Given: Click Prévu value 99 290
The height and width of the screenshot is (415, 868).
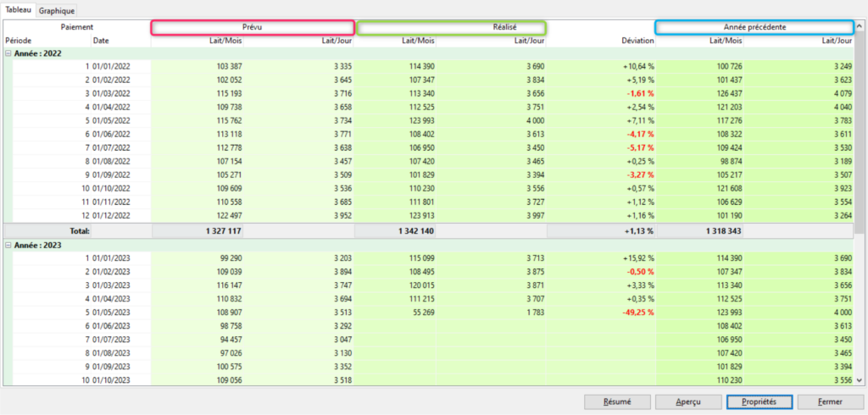Looking at the screenshot, I should tap(231, 257).
